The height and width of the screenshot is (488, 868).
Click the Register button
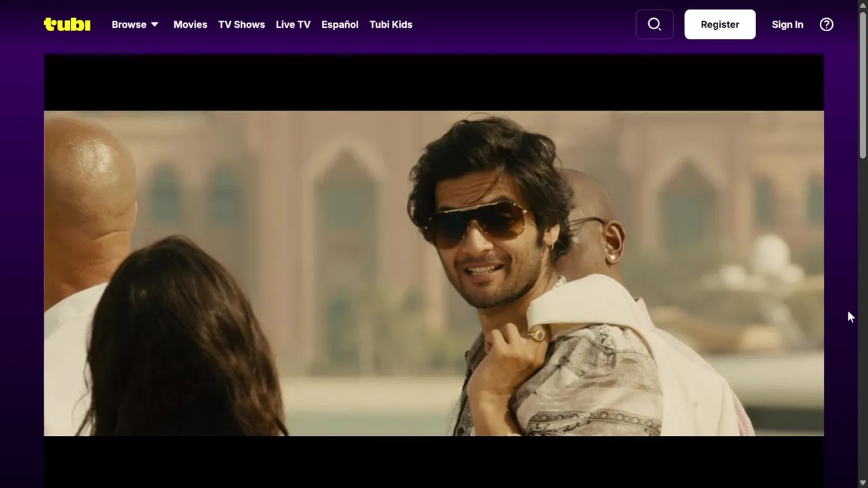coord(720,24)
